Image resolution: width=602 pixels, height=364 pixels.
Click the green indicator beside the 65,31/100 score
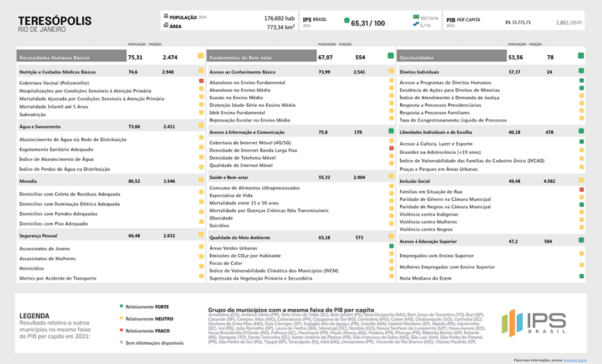[347, 22]
